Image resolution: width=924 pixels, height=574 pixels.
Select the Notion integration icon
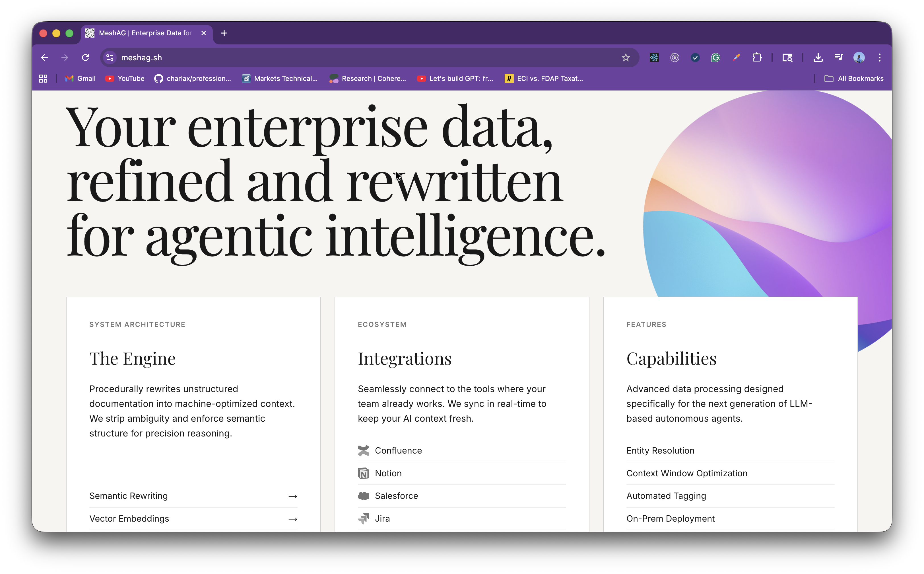coord(364,473)
